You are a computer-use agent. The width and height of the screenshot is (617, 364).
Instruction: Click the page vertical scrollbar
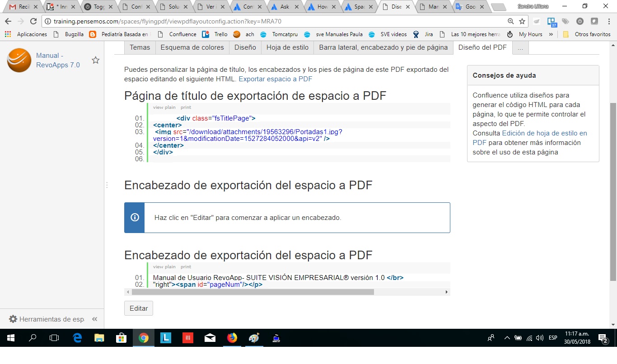tap(613, 192)
